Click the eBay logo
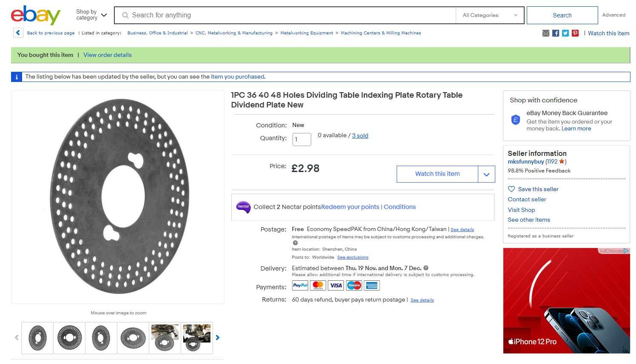The width and height of the screenshot is (636, 364). 35,15
